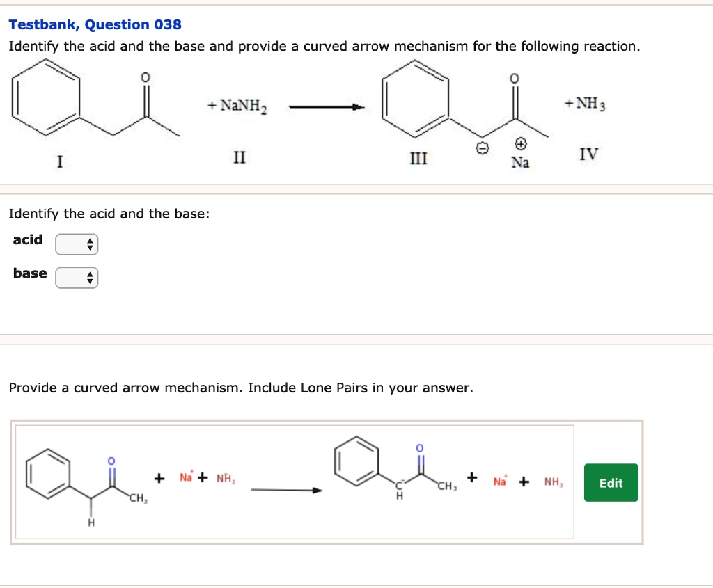Open the acid dropdown selector
The height and width of the screenshot is (588, 713).
pyautogui.click(x=77, y=244)
